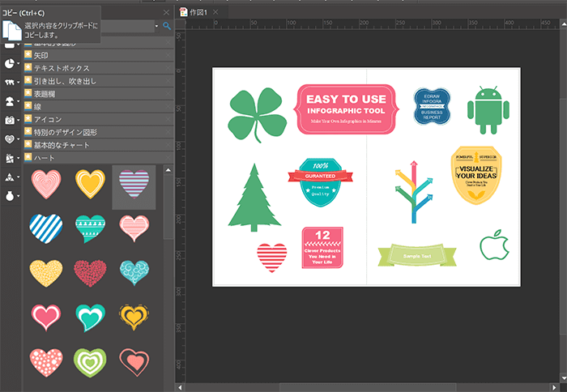
Task: Pick the teal swirl pattern heart
Action: (x=134, y=273)
